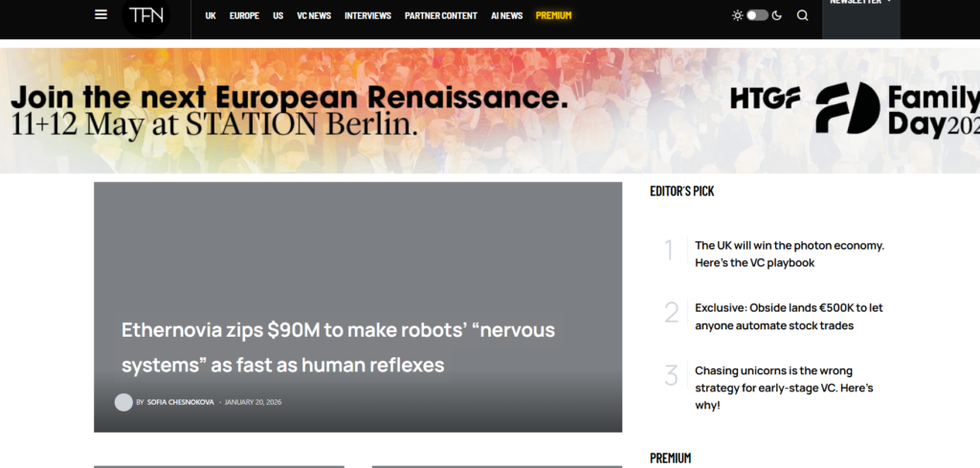Open AI News section
The image size is (980, 468).
[507, 15]
